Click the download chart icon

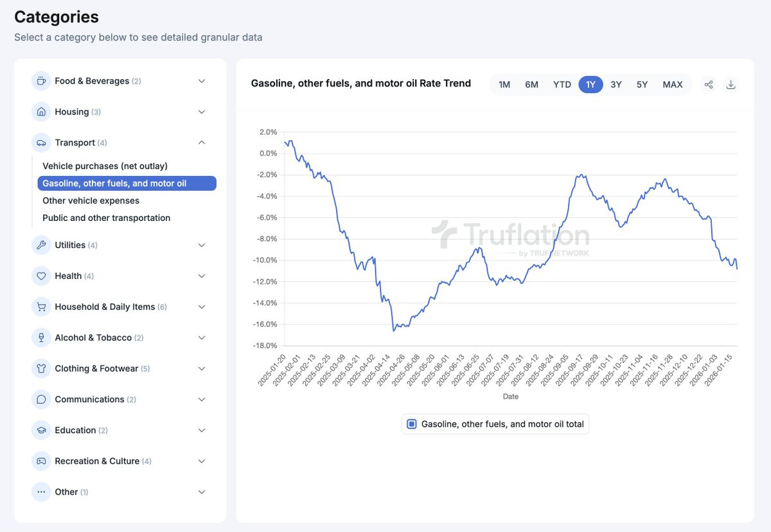click(x=731, y=84)
